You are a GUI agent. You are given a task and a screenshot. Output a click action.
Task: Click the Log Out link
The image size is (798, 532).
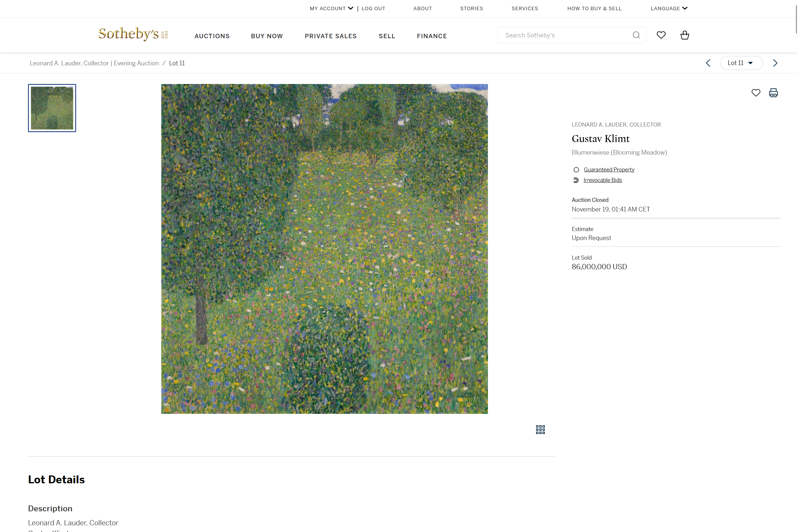373,8
